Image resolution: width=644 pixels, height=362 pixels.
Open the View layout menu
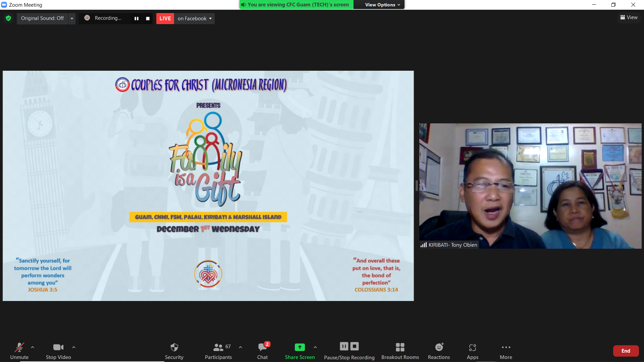point(629,17)
